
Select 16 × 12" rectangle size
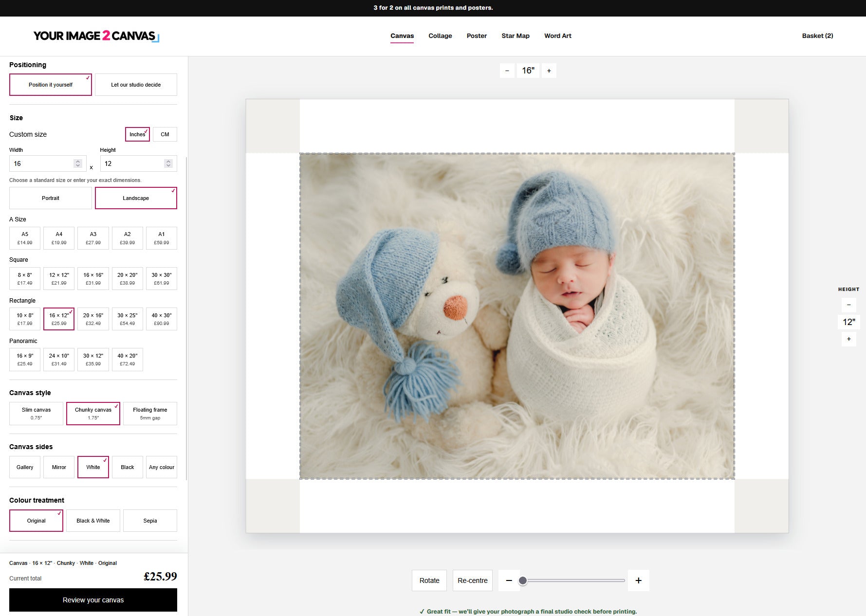[x=59, y=319]
